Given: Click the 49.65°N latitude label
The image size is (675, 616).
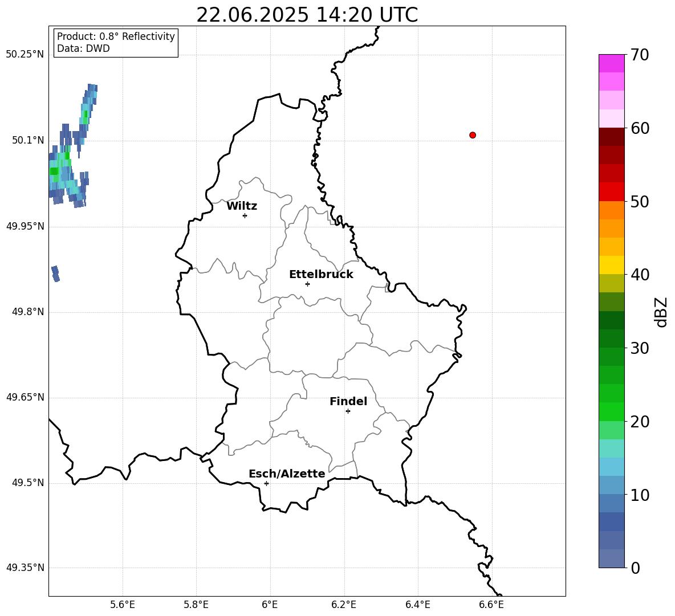Looking at the screenshot, I should [x=25, y=397].
